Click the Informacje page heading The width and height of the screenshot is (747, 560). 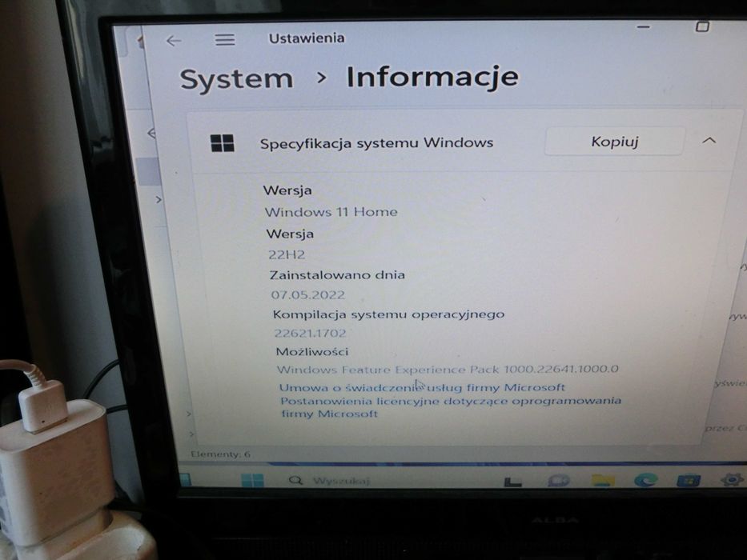[432, 77]
